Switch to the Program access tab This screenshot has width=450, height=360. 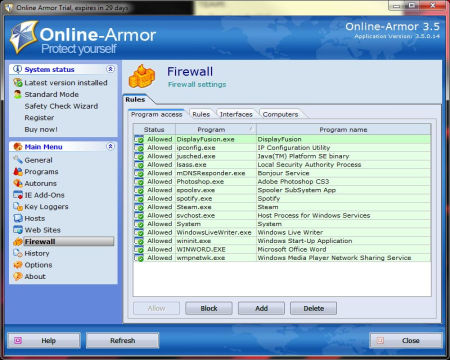[156, 114]
